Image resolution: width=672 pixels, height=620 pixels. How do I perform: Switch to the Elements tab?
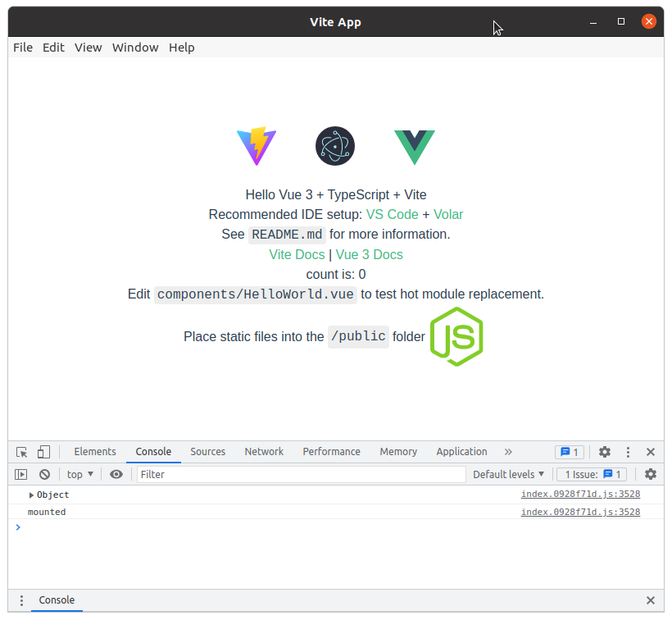(95, 452)
